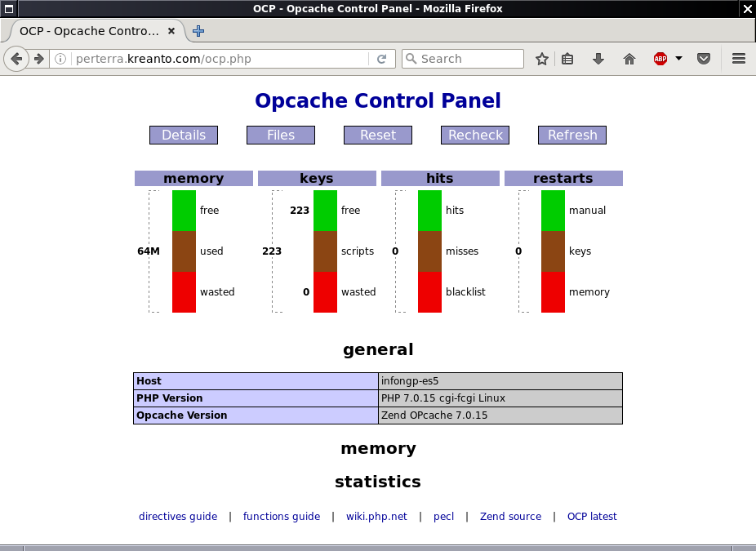Click the browser back arrow button

(x=16, y=59)
